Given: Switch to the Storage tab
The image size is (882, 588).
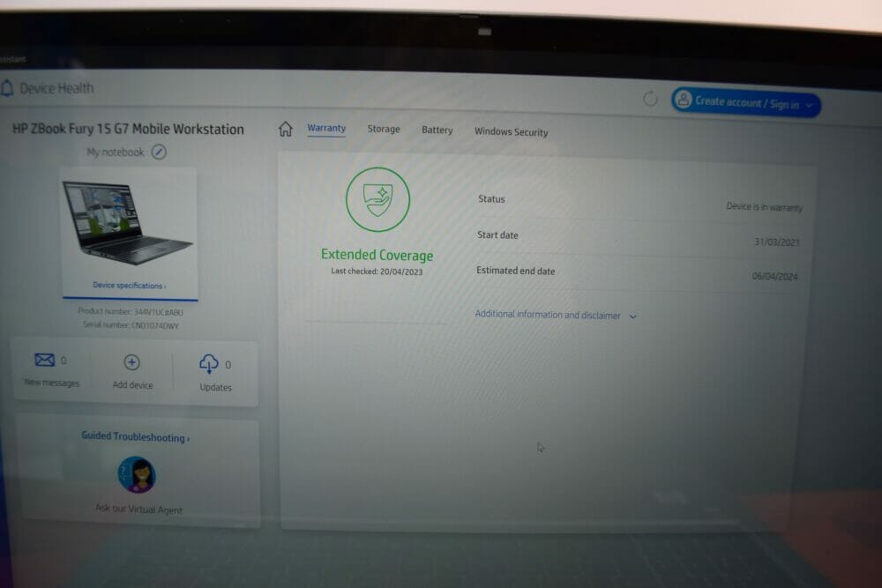Looking at the screenshot, I should coord(384,129).
